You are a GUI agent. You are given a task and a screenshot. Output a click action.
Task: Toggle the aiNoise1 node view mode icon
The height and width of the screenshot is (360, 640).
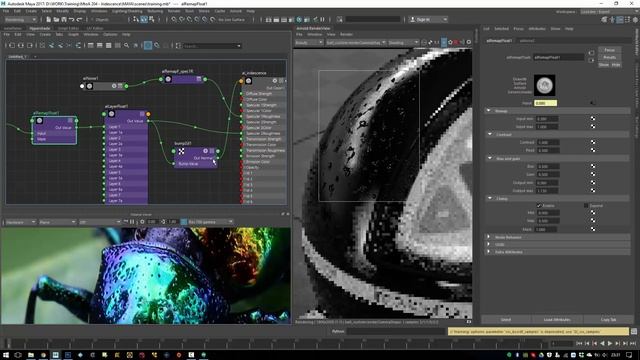tap(120, 86)
